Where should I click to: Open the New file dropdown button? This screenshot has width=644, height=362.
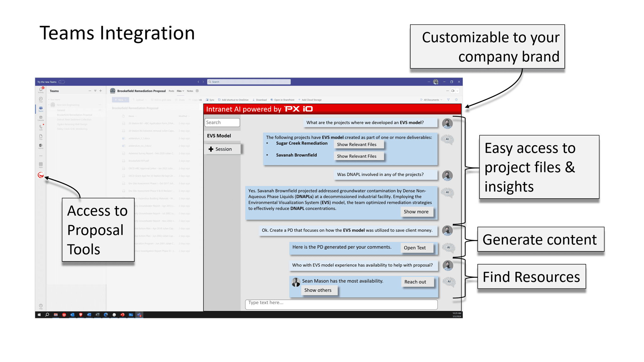point(120,100)
